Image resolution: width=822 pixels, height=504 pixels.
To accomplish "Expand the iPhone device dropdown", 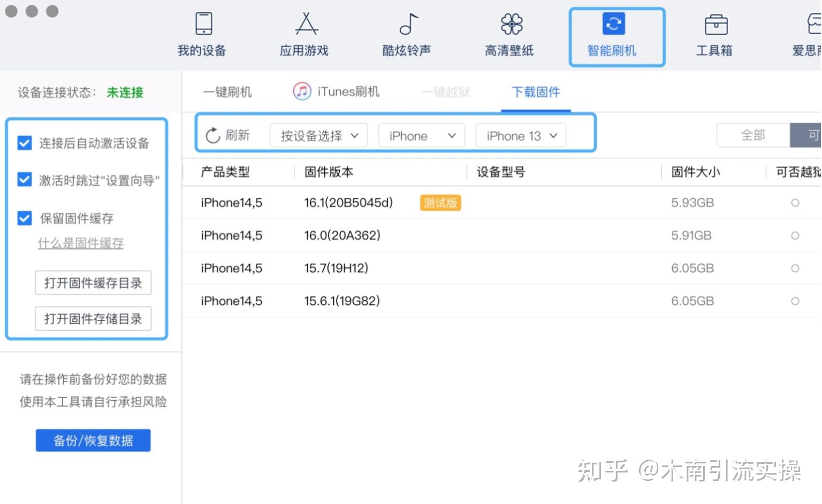I will pos(421,135).
